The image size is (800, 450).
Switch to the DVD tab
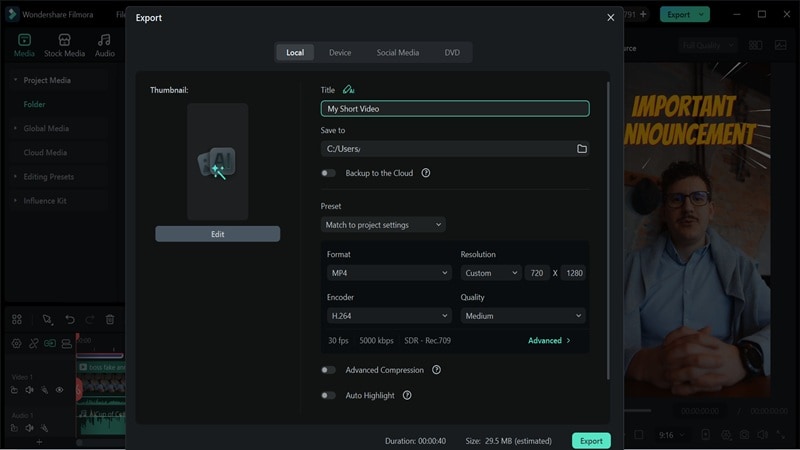click(452, 53)
